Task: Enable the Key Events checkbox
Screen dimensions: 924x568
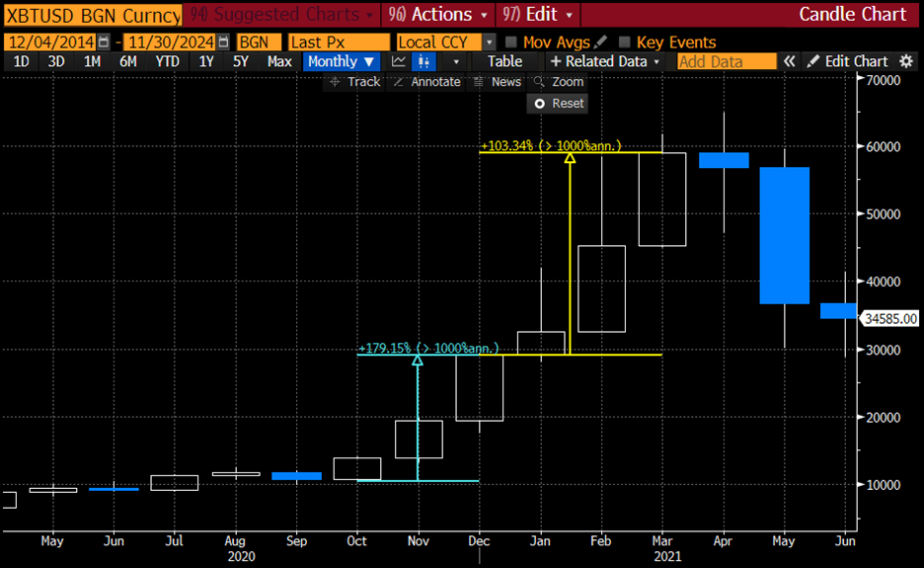Action: [625, 41]
